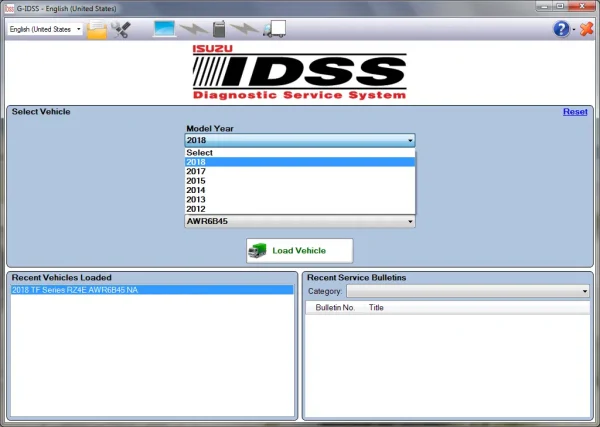Click lightning bolt between module and truck
This screenshot has width=600, height=427.
[245, 29]
